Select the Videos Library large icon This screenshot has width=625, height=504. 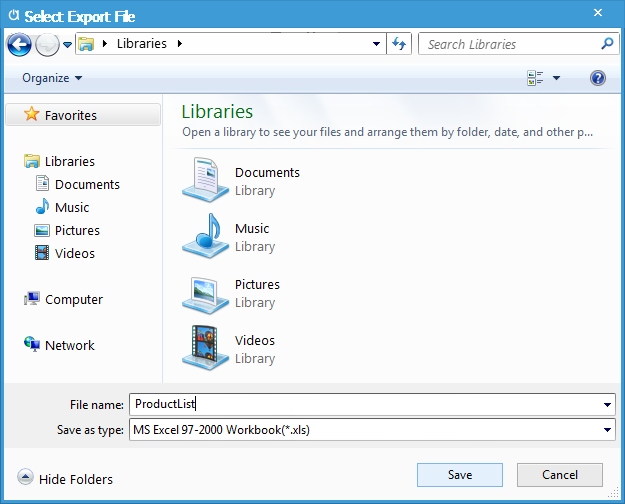[x=205, y=348]
